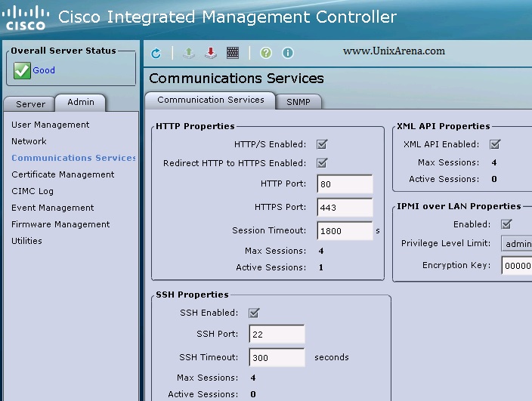Click the download red arrow icon
Viewport: 532px width, 401px height.
tap(211, 53)
